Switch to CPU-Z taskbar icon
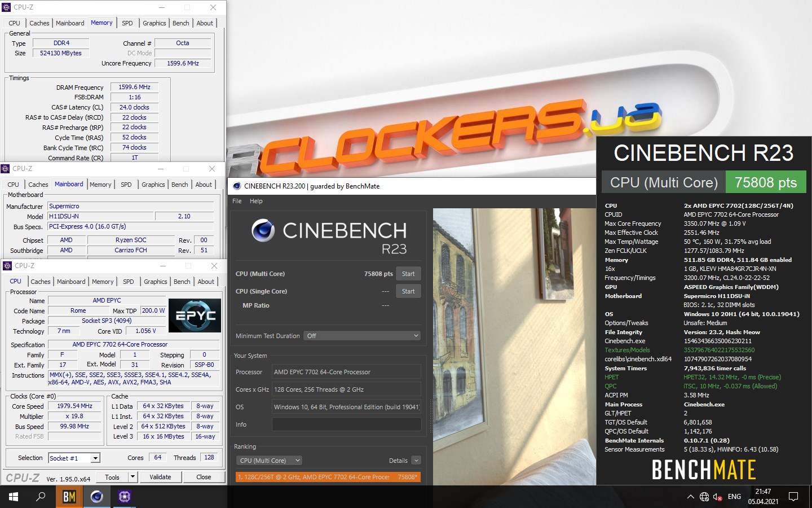 125,497
